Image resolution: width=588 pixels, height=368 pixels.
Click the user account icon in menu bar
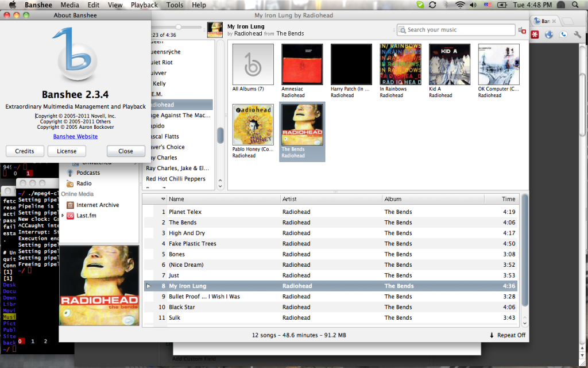click(561, 5)
